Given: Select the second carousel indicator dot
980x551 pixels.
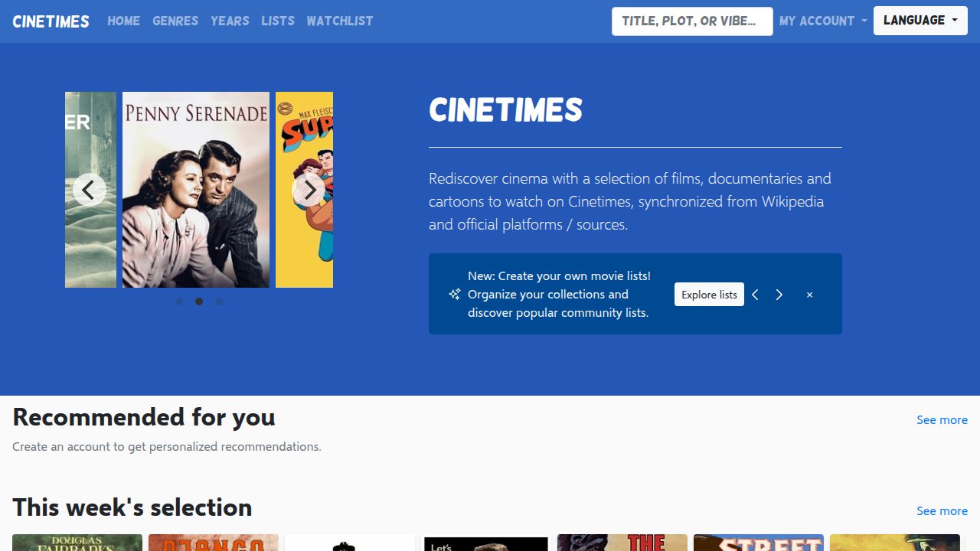Looking at the screenshot, I should pos(199,302).
